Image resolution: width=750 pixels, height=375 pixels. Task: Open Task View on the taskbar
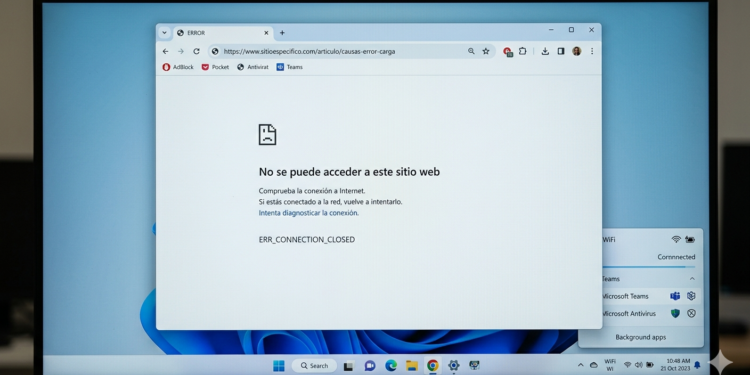pyautogui.click(x=349, y=366)
